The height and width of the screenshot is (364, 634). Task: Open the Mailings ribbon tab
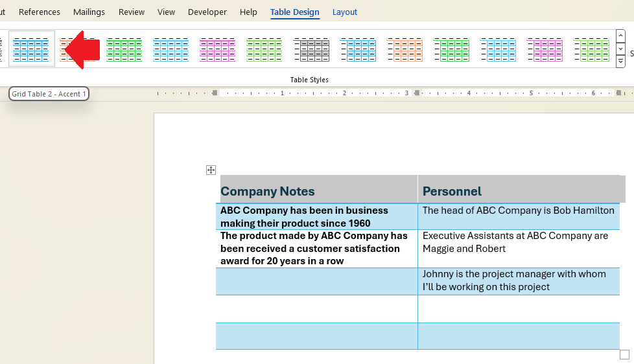[x=89, y=12]
